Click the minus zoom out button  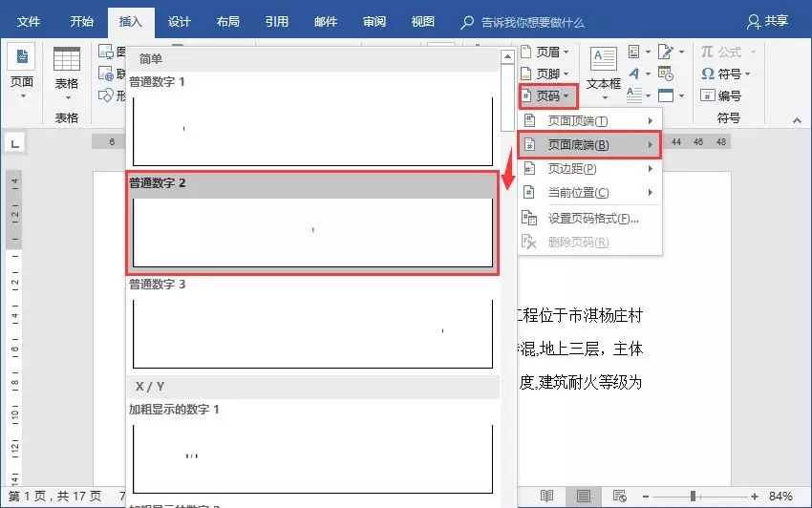645,497
